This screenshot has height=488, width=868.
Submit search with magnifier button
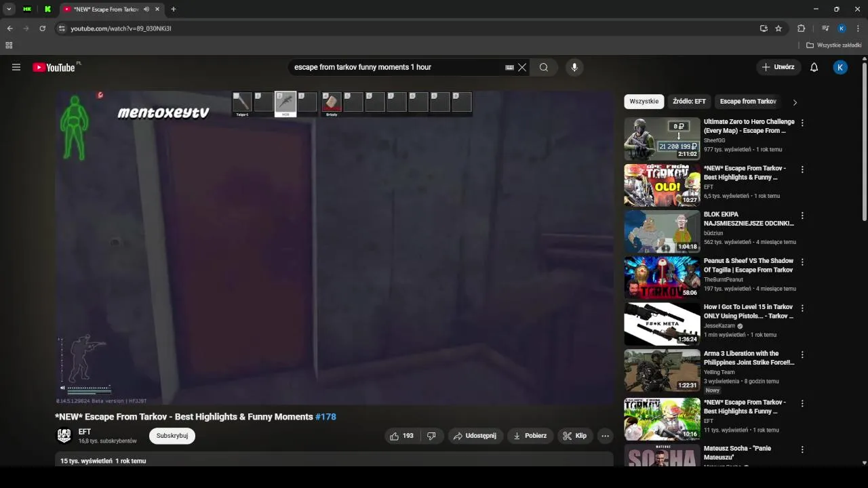(x=544, y=67)
